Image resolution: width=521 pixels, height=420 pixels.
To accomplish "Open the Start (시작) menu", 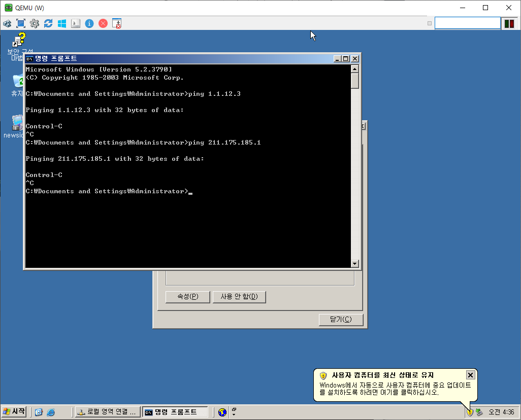I will (14, 412).
